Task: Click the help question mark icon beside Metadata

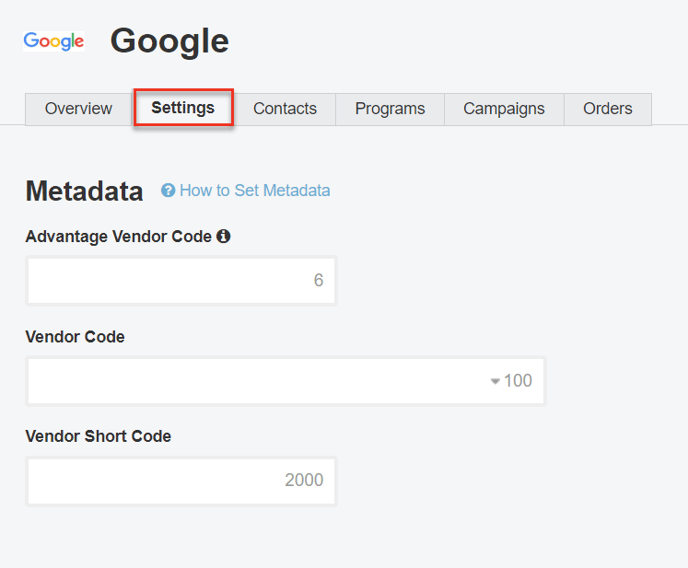Action: pos(168,191)
